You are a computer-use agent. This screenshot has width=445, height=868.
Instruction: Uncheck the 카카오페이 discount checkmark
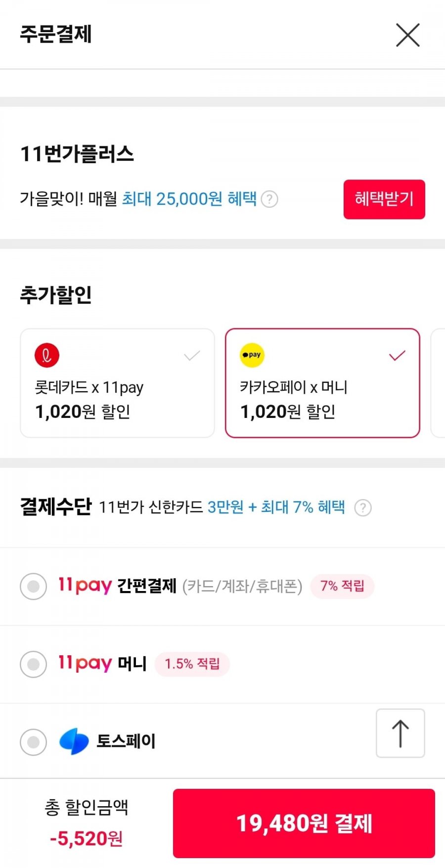pyautogui.click(x=397, y=355)
